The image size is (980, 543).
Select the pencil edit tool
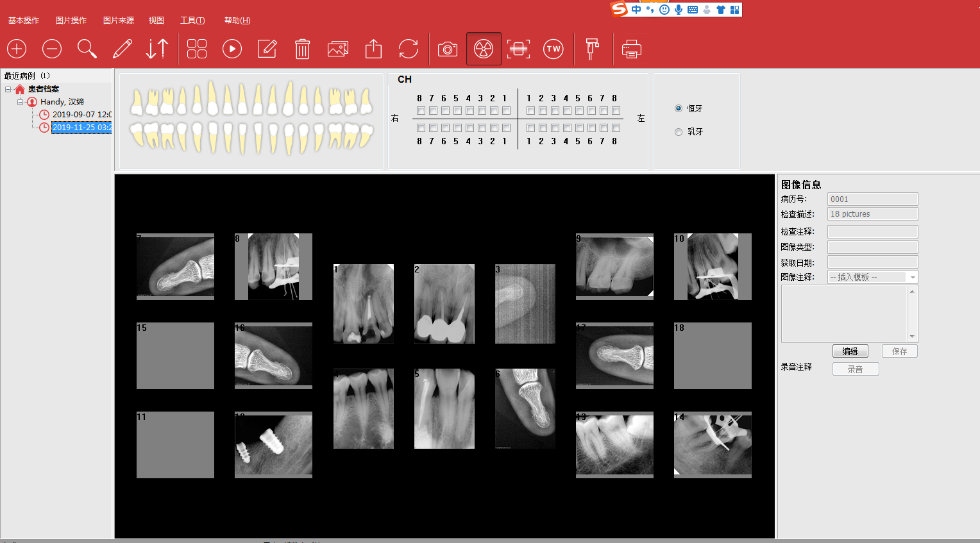click(x=122, y=49)
